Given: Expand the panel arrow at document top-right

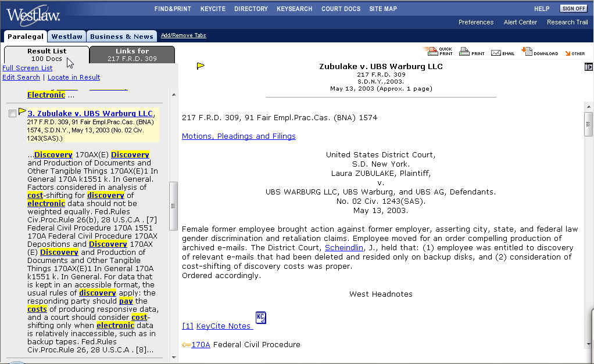Looking at the screenshot, I should point(588,67).
